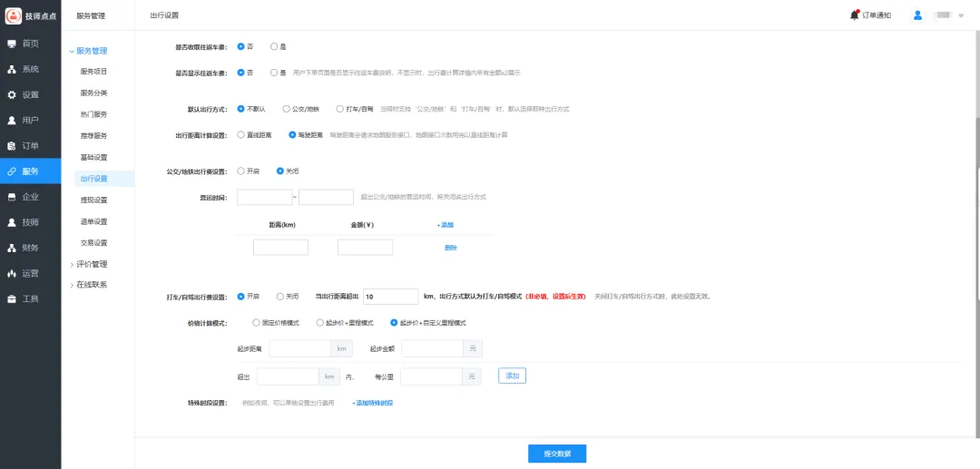
Task: Go to 服务分类 submenu item
Action: 93,93
